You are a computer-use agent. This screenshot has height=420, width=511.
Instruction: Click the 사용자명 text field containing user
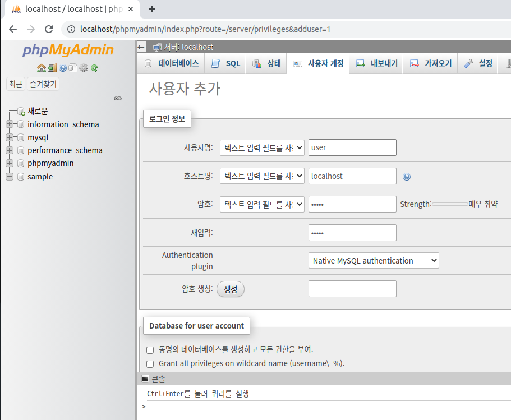point(352,147)
